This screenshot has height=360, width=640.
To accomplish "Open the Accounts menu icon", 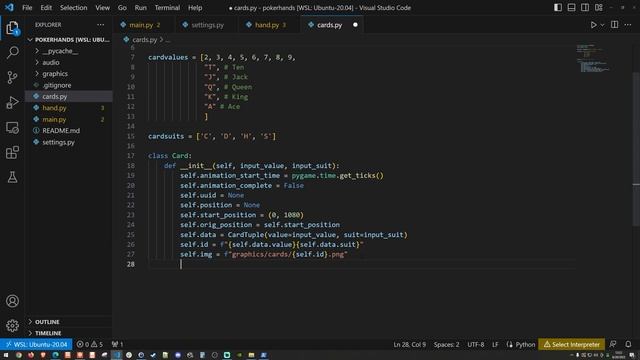I will click(x=12, y=301).
